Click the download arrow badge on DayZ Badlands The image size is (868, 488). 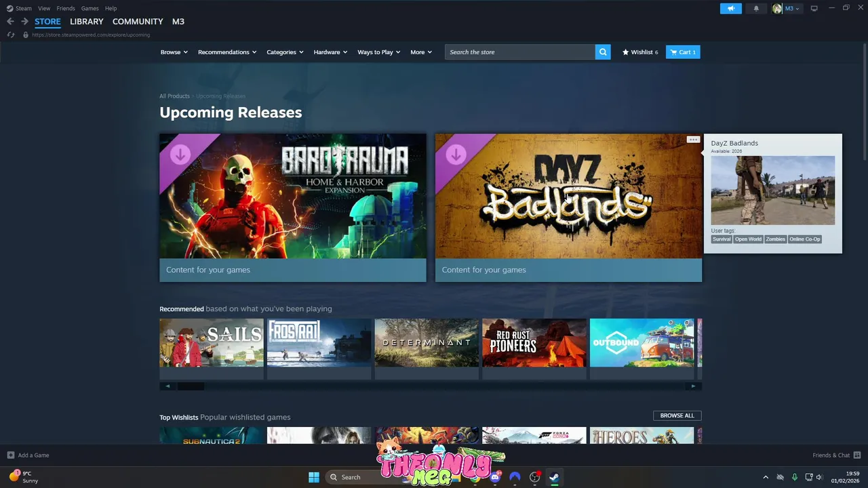456,154
